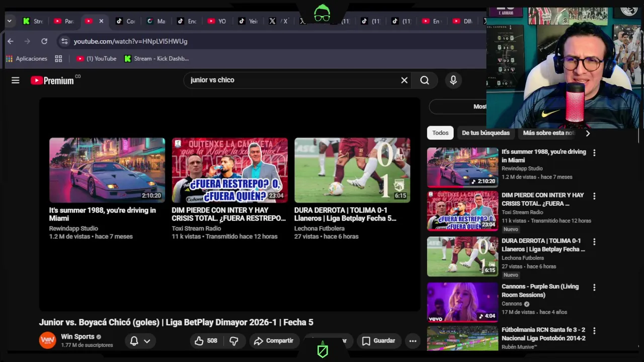This screenshot has width=644, height=362.
Task: Open 'Rewindapp Studio' channel under end-screen video
Action: pyautogui.click(x=73, y=228)
